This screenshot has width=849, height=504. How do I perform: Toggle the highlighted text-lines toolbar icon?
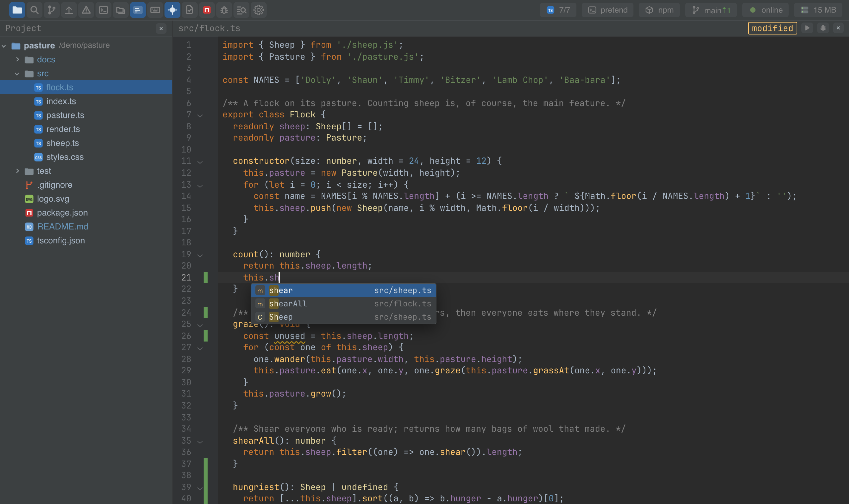pos(138,10)
